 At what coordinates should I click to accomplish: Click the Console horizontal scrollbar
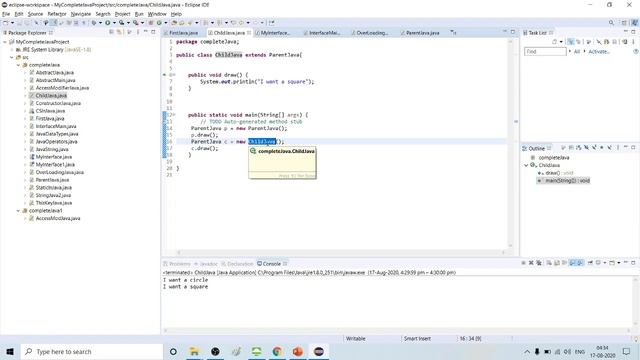397,331
